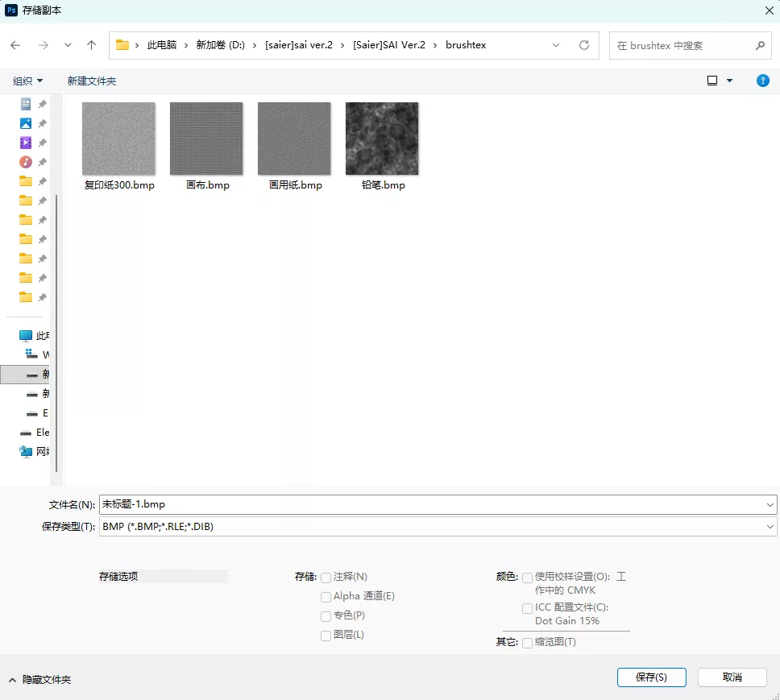The height and width of the screenshot is (700, 780).
Task: Click the change view layout icon
Action: pos(712,81)
